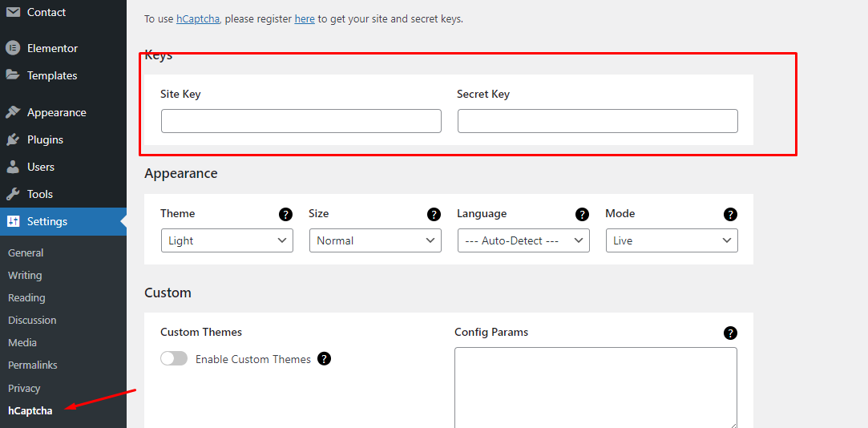
Task: Open the Size dropdown set to Normal
Action: [x=375, y=240]
